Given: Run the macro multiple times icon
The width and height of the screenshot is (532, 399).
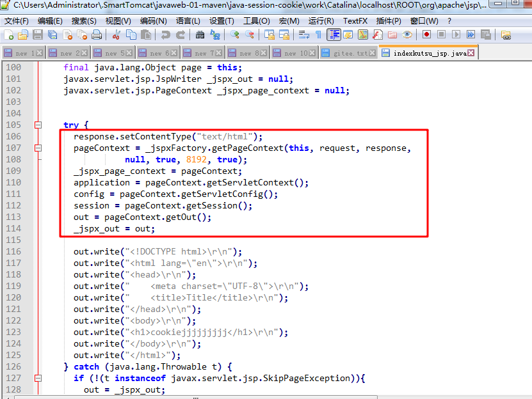Looking at the screenshot, I should point(471,35).
